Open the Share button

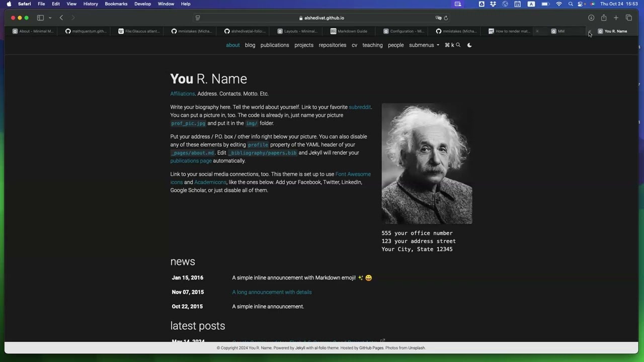point(604,18)
